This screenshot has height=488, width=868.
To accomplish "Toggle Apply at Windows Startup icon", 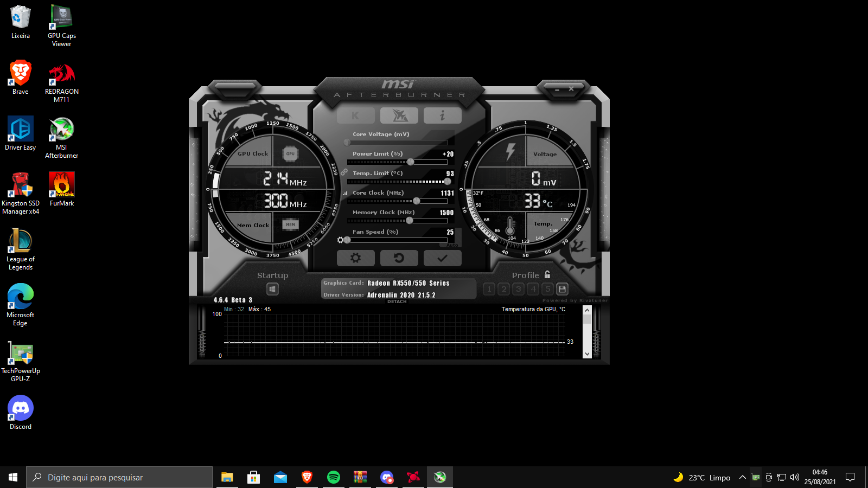I will (272, 290).
